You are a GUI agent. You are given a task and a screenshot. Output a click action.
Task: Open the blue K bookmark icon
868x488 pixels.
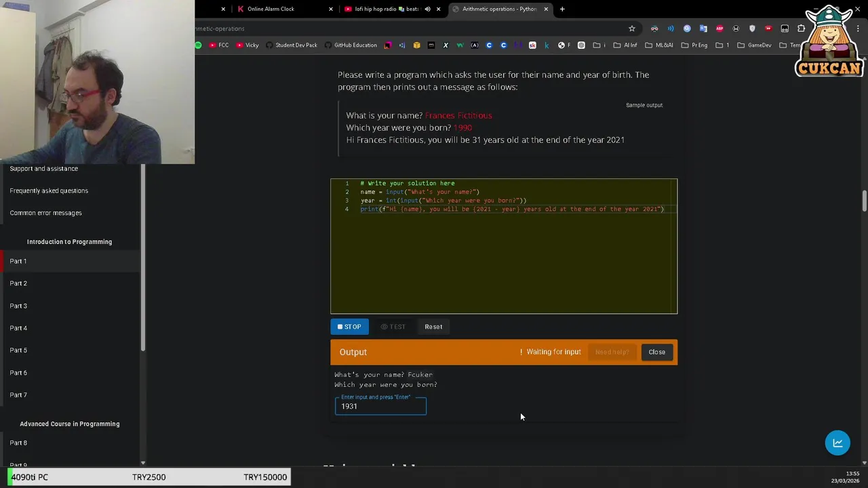[547, 45]
